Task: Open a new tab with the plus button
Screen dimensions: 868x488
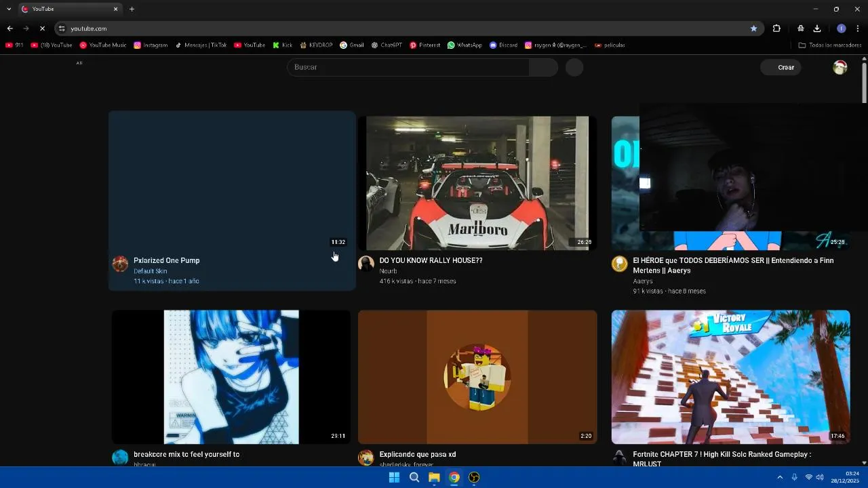Action: [x=132, y=9]
